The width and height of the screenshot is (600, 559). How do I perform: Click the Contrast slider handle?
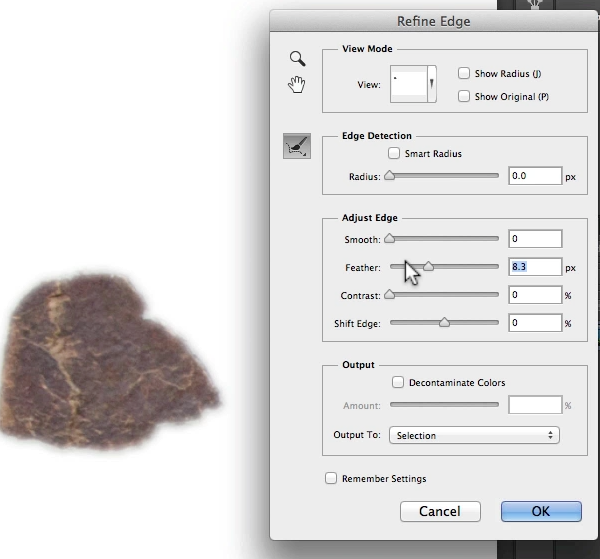pos(389,294)
